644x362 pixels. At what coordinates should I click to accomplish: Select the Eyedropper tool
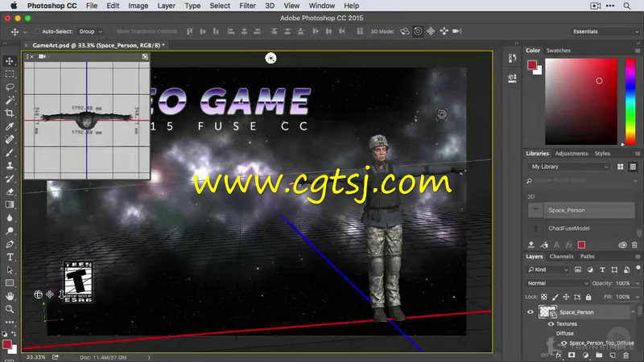(10, 126)
